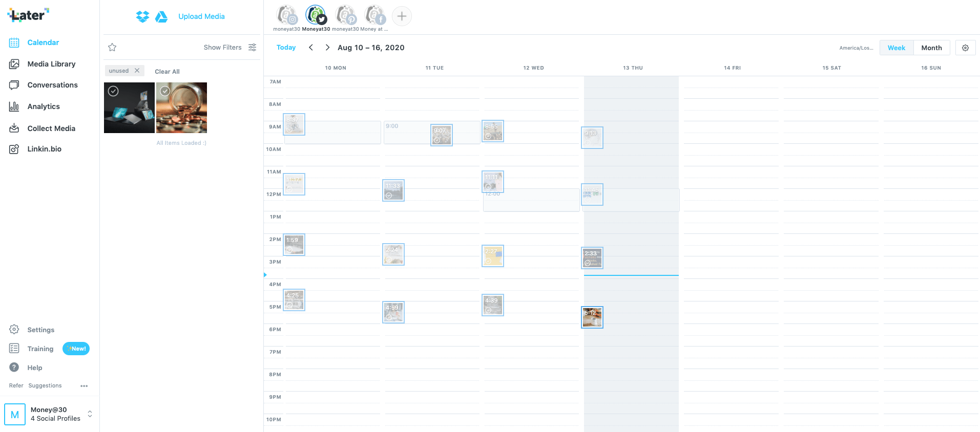Check the tech gadgets thumbnail selector
The width and height of the screenshot is (980, 432).
point(113,91)
